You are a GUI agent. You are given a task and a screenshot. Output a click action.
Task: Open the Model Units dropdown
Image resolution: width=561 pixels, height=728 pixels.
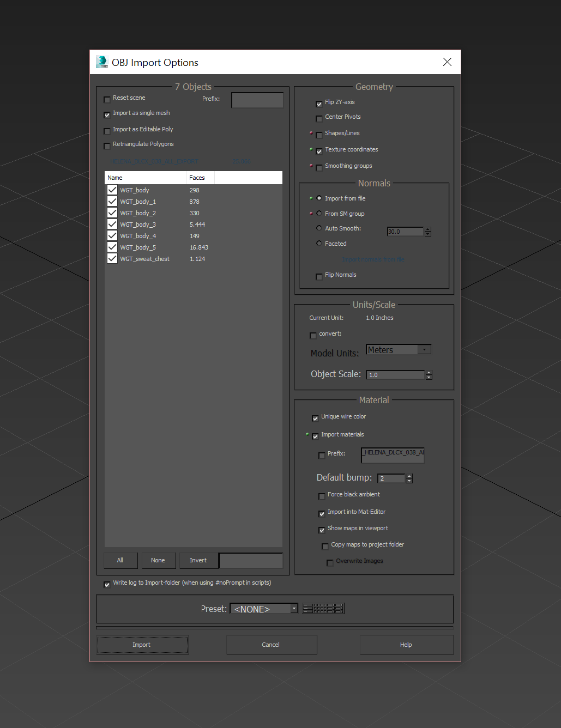424,350
